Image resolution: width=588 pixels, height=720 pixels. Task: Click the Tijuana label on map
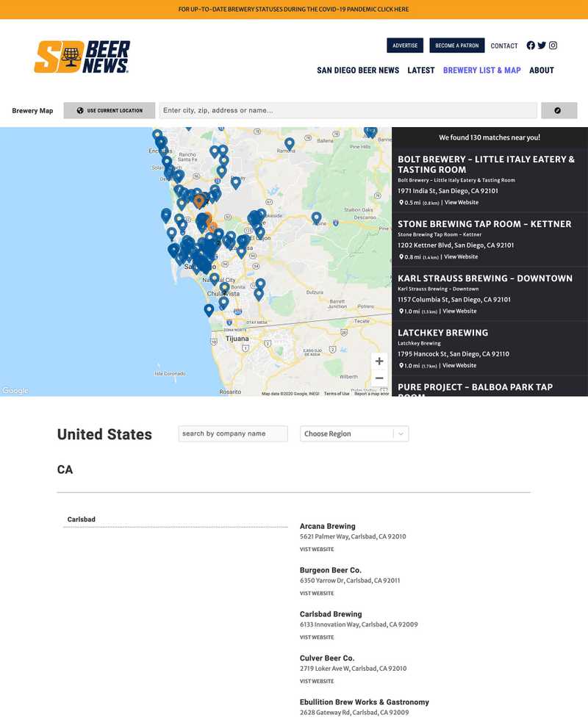point(237,339)
